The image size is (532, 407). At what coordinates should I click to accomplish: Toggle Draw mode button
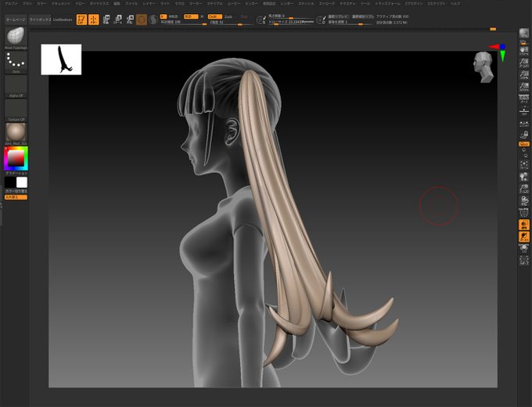(94, 20)
